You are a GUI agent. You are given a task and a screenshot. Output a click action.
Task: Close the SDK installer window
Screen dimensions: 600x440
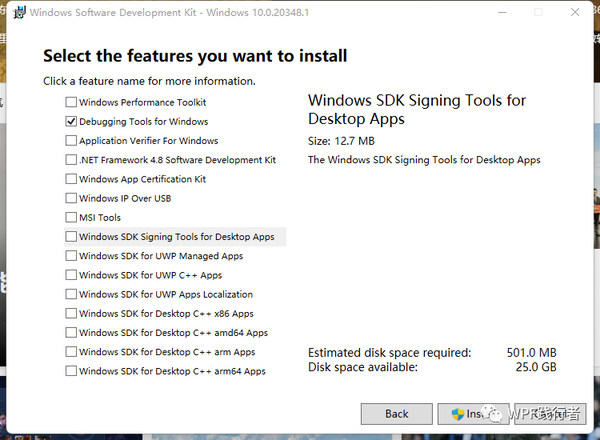coord(575,12)
